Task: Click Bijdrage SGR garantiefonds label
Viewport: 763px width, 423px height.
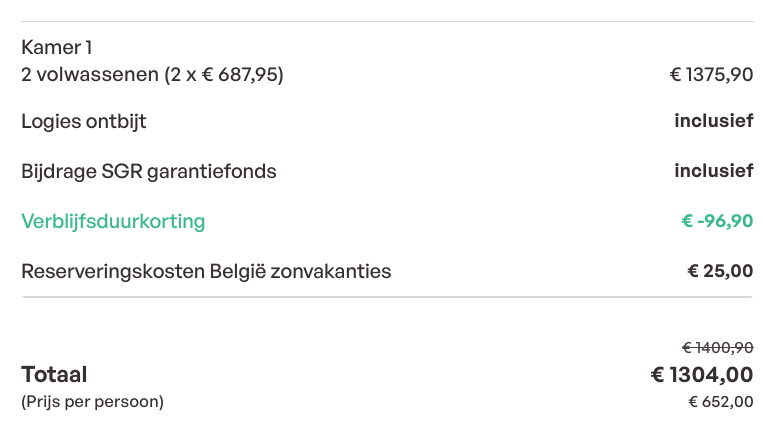Action: (149, 172)
